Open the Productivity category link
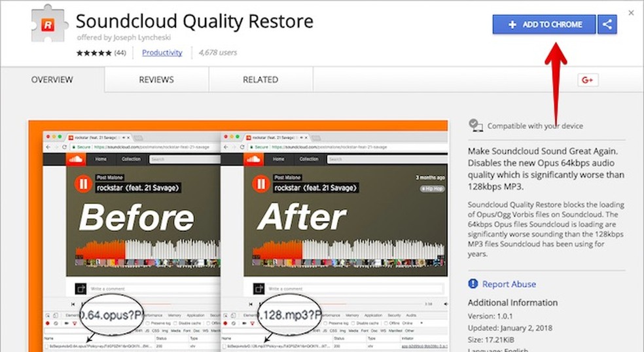Screen dimensions: 644x352 pyautogui.click(x=162, y=52)
